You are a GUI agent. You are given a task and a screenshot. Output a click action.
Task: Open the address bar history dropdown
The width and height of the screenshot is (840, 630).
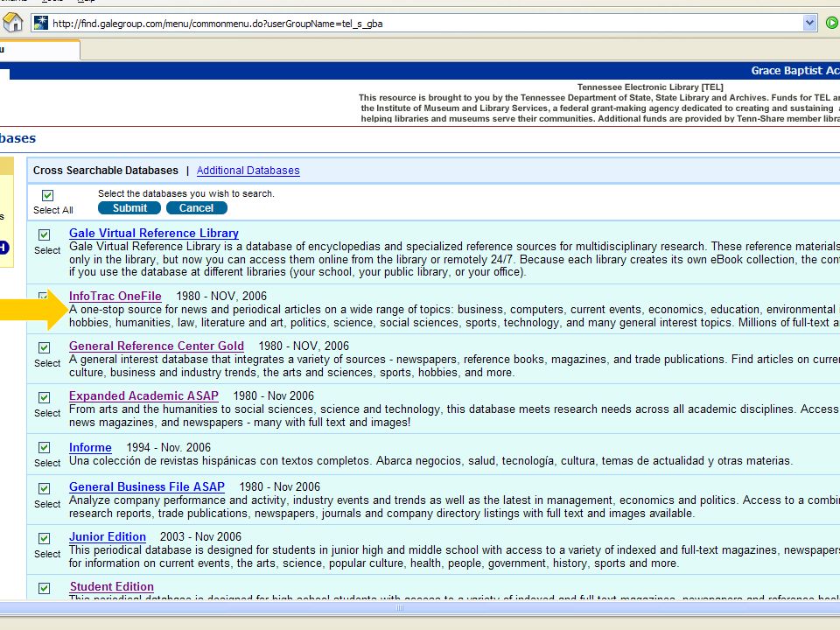coord(809,23)
